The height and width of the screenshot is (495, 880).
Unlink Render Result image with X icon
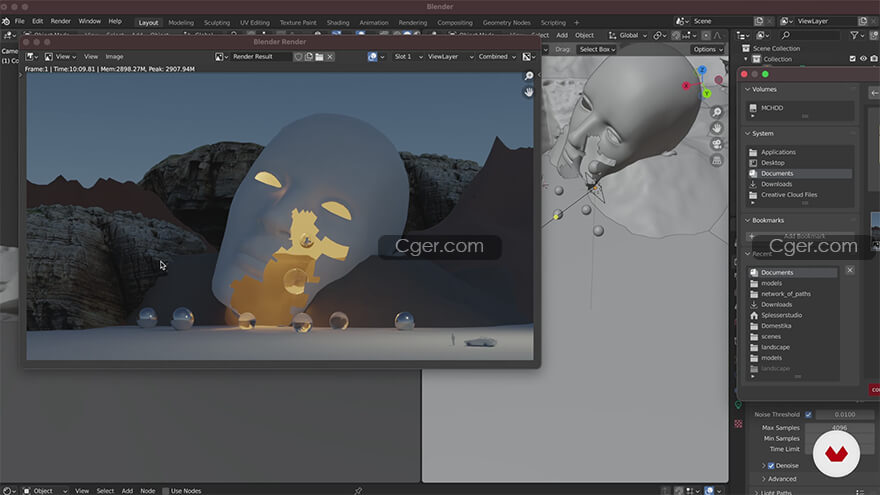point(330,57)
